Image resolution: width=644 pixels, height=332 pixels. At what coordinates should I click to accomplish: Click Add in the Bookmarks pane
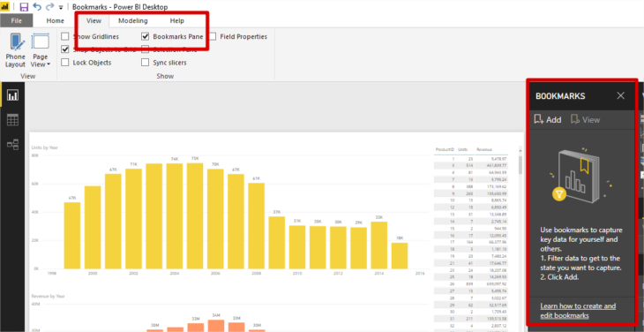coord(548,120)
